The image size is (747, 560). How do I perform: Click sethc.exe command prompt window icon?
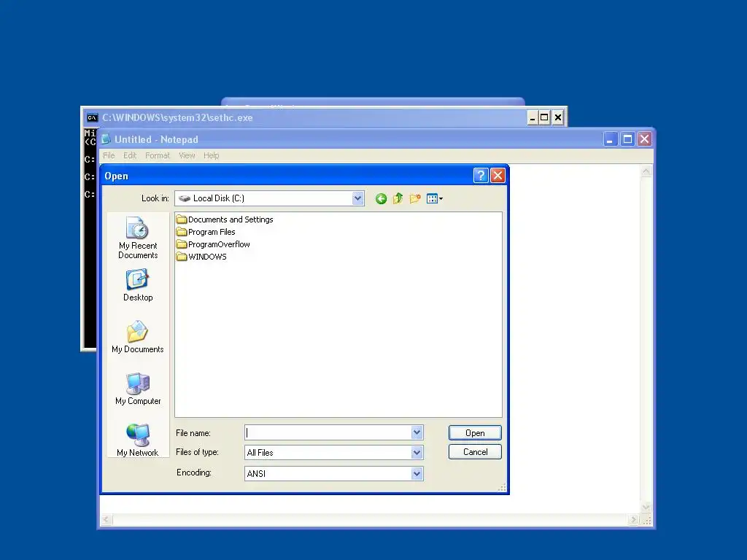tap(93, 117)
